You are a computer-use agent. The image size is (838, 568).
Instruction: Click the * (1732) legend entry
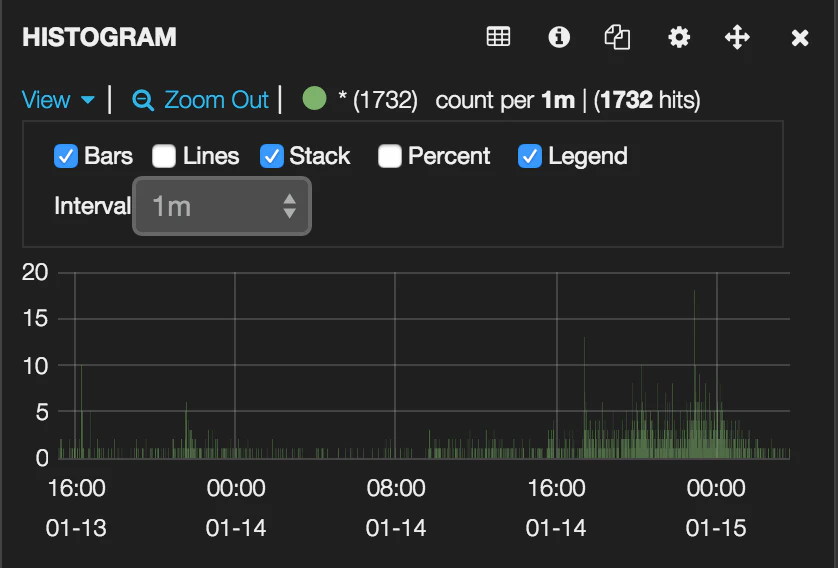point(378,100)
